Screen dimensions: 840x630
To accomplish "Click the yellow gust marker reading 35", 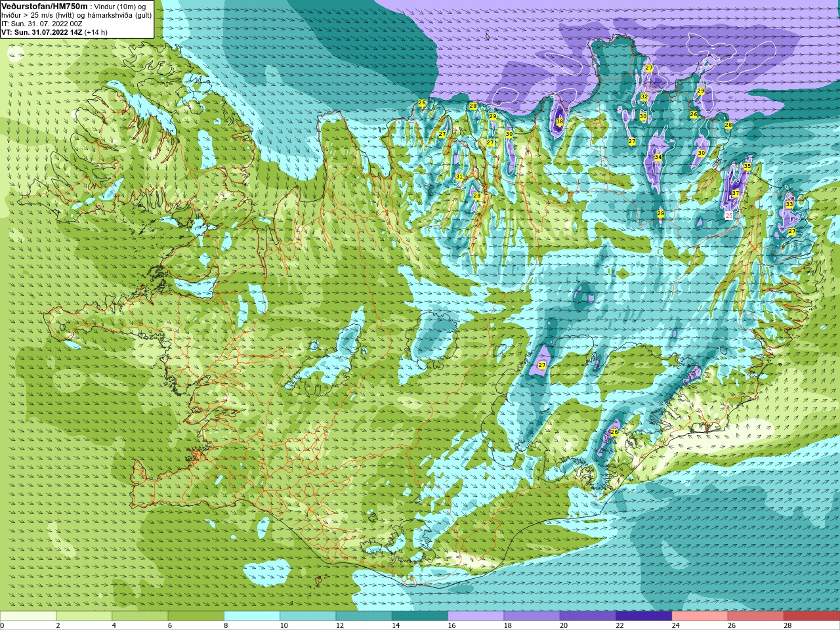I will (747, 166).
